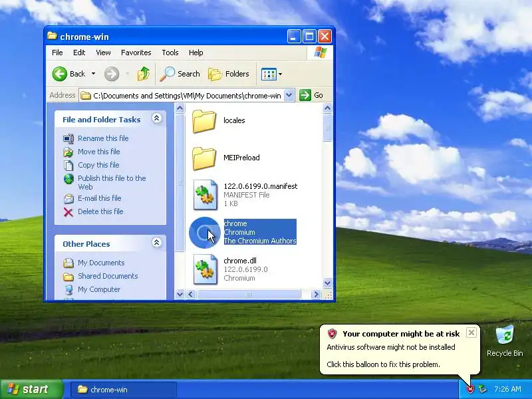
Task: Select the locales folder icon
Action: click(204, 121)
